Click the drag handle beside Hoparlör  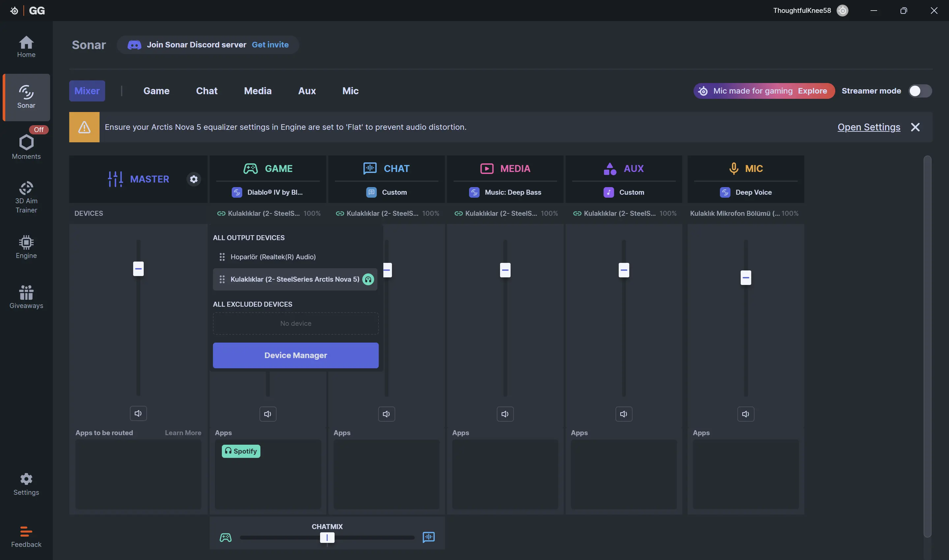(222, 257)
